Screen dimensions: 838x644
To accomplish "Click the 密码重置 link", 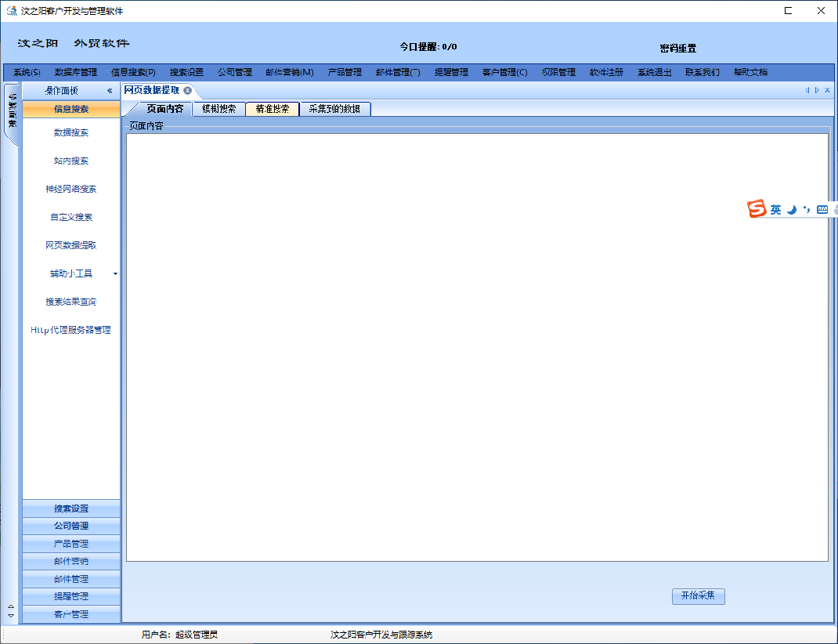I will pyautogui.click(x=677, y=49).
